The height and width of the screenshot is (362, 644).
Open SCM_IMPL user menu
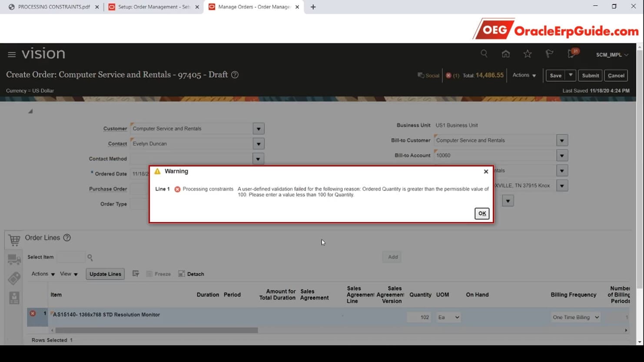pyautogui.click(x=612, y=55)
